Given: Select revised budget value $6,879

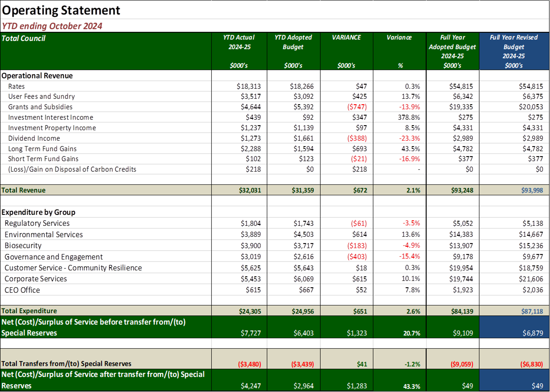Looking at the screenshot, I should 533,333.
